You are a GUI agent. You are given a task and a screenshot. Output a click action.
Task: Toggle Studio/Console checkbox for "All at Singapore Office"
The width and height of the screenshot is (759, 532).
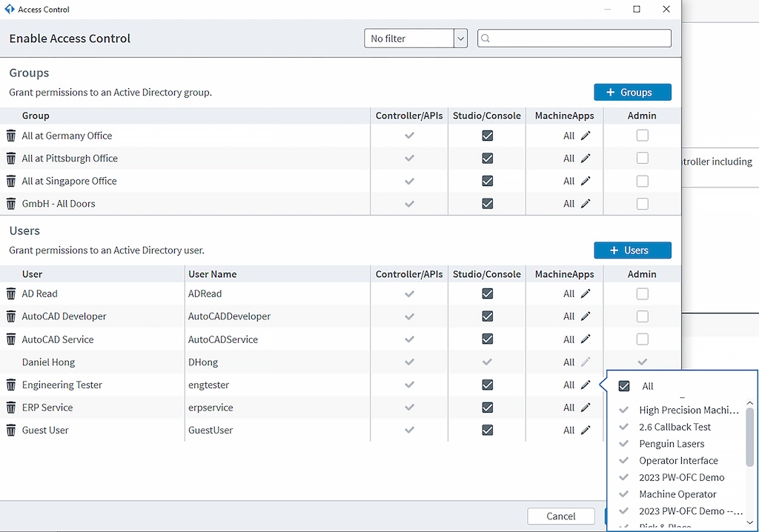pos(486,181)
